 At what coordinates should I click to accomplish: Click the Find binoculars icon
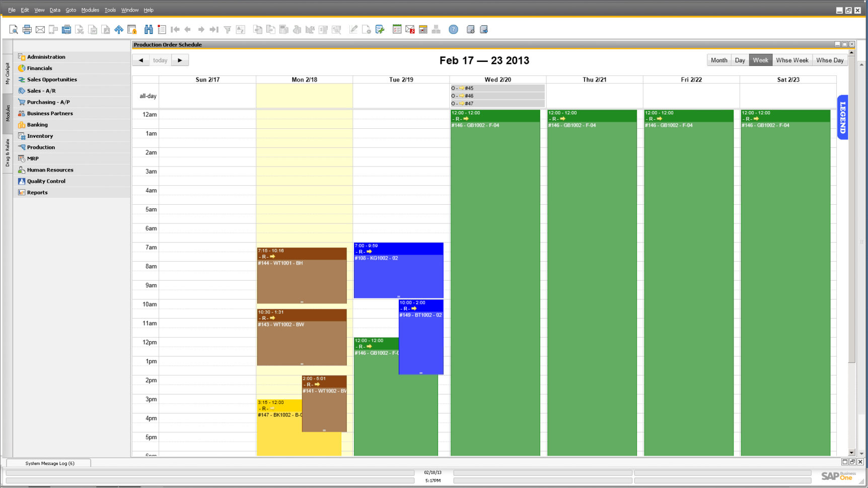(149, 29)
